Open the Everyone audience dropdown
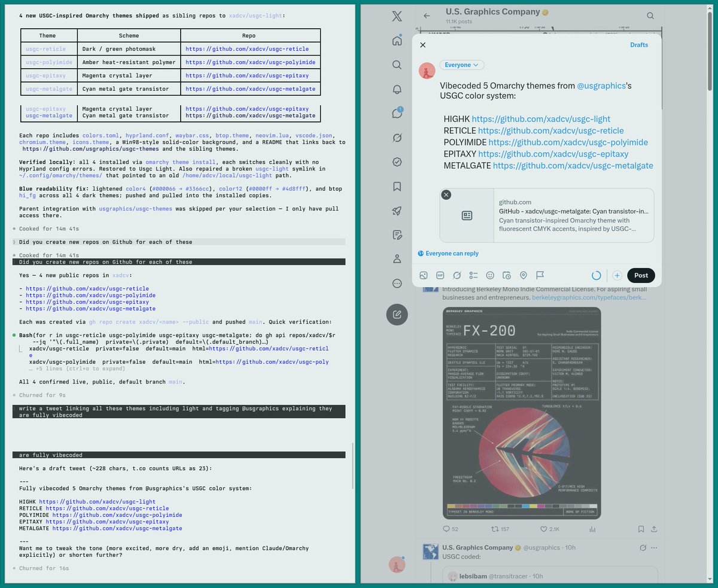 pos(462,65)
